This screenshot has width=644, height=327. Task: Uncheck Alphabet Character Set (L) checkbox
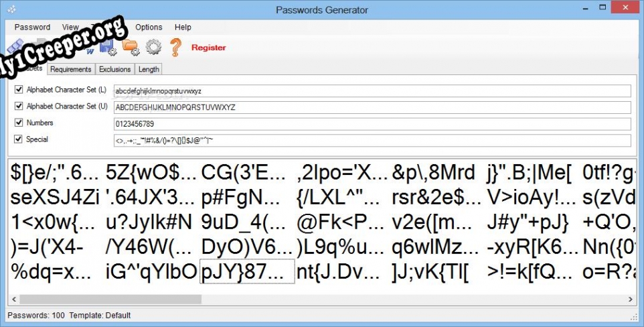click(19, 90)
